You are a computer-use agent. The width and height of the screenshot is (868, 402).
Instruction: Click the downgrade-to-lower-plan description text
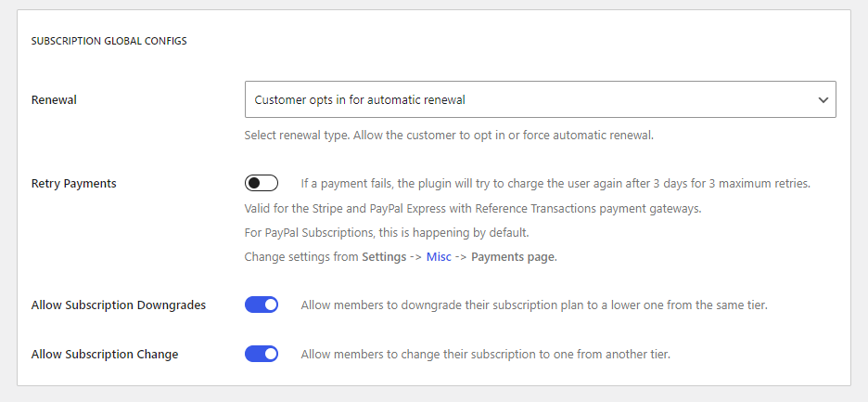click(534, 305)
